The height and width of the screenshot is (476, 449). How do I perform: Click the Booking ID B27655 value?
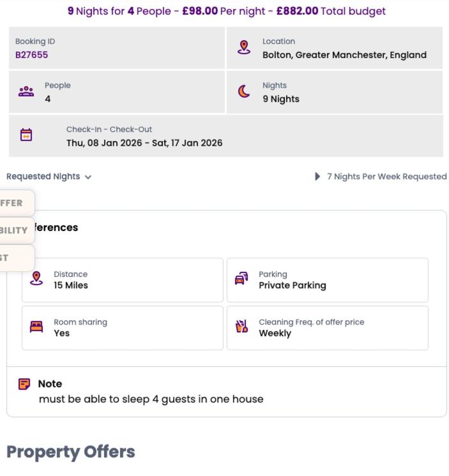pyautogui.click(x=32, y=55)
